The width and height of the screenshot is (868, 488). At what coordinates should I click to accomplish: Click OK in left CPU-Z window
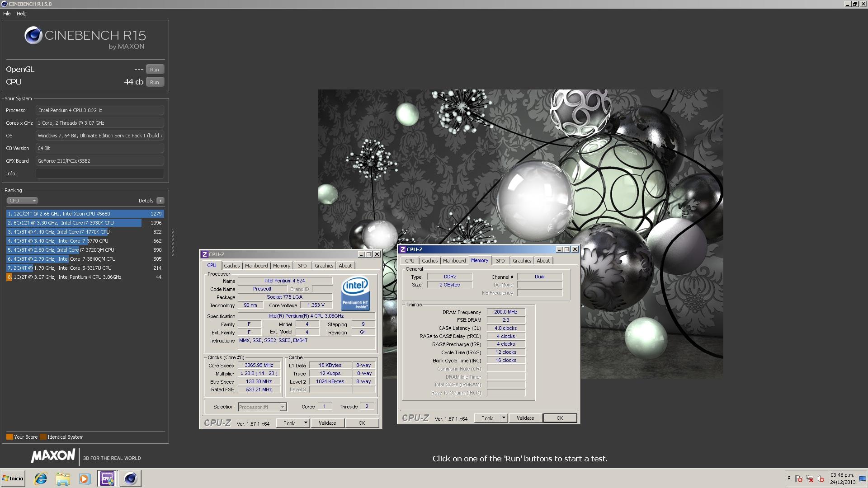click(362, 423)
